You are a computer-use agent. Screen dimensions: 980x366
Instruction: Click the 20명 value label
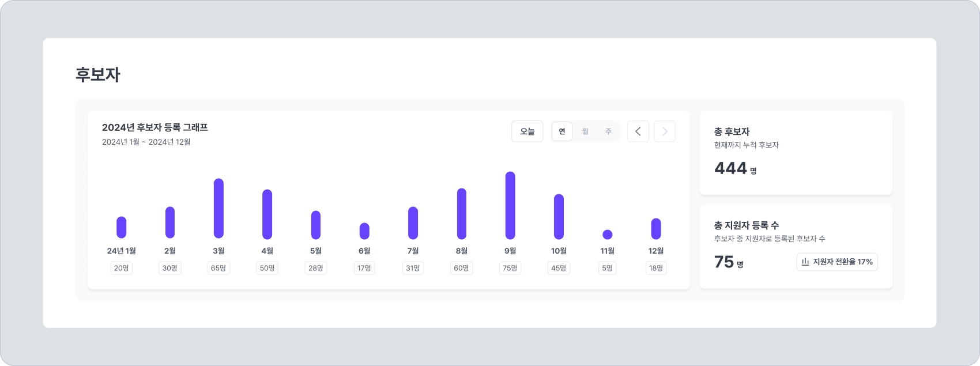[x=121, y=268]
